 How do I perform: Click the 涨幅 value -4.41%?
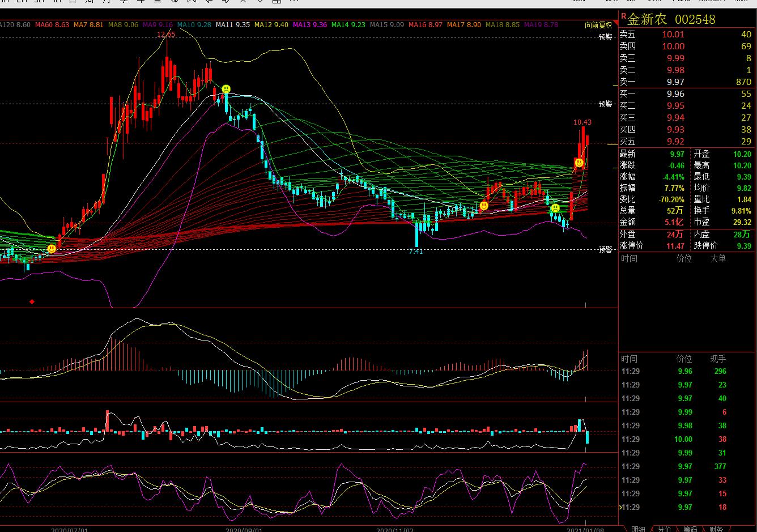tap(673, 177)
